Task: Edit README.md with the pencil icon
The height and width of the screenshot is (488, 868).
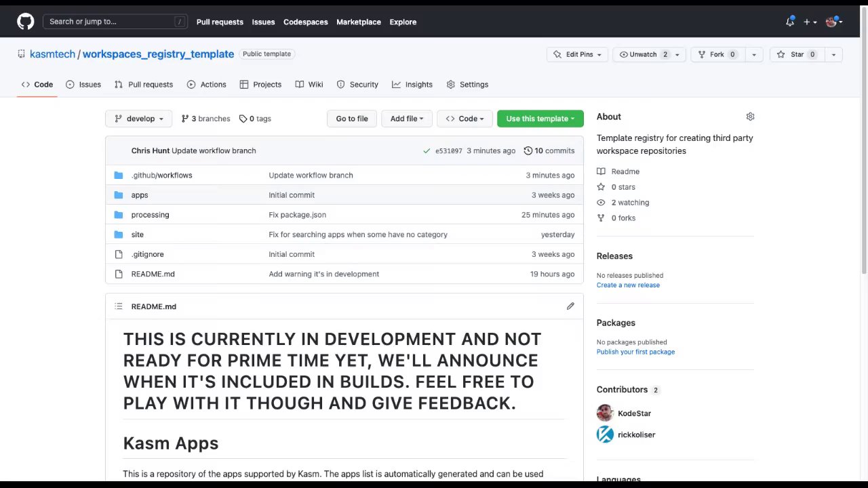Action: 570,306
